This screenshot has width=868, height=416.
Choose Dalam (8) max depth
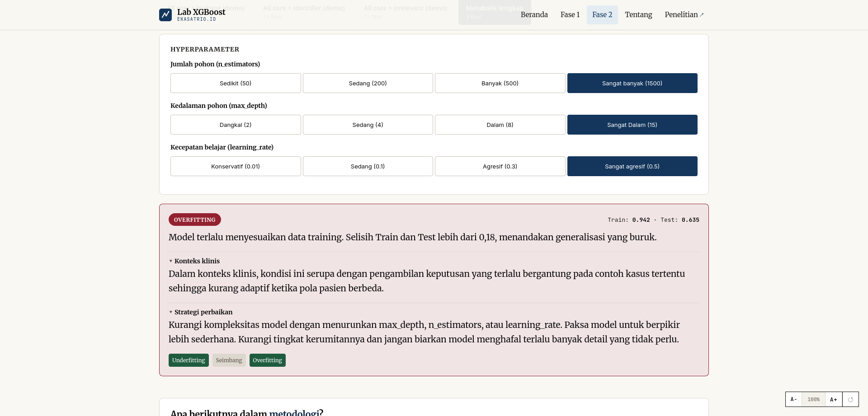point(500,125)
